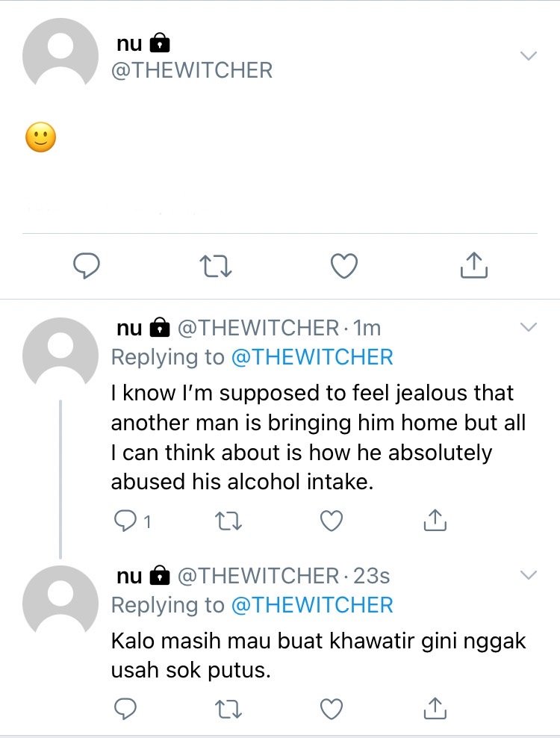Open the avatar on the 23s reply

(60, 600)
